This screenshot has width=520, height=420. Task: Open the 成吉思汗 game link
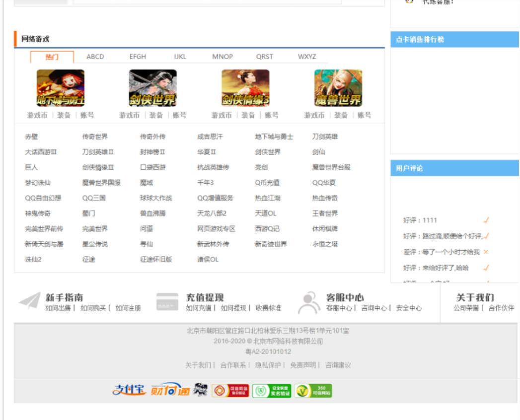pyautogui.click(x=210, y=137)
